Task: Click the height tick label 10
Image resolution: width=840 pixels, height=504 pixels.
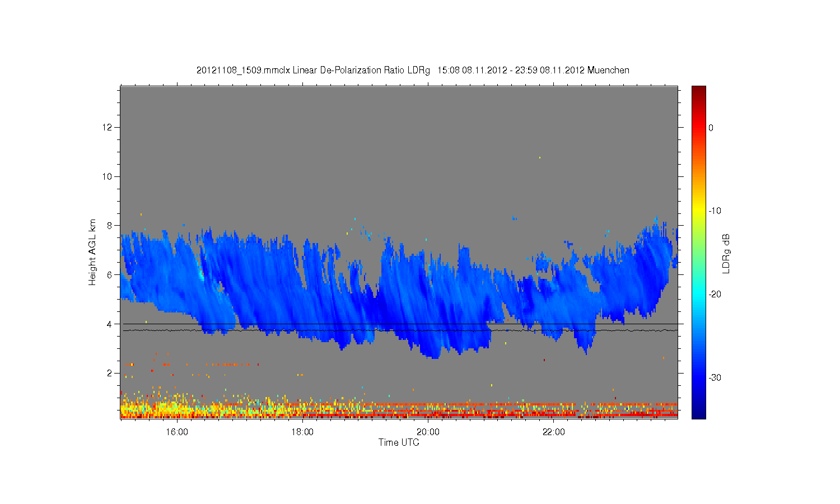Action: coord(108,176)
